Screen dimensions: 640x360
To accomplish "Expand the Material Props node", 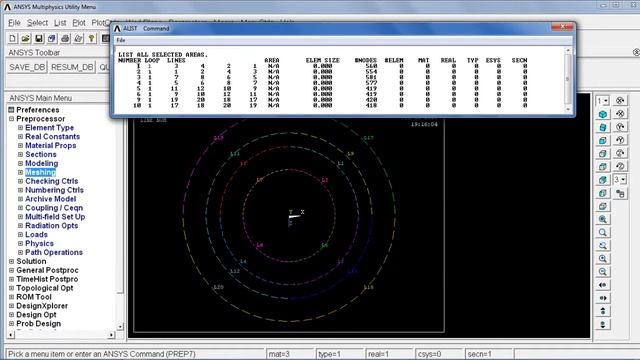I will [x=20, y=146].
